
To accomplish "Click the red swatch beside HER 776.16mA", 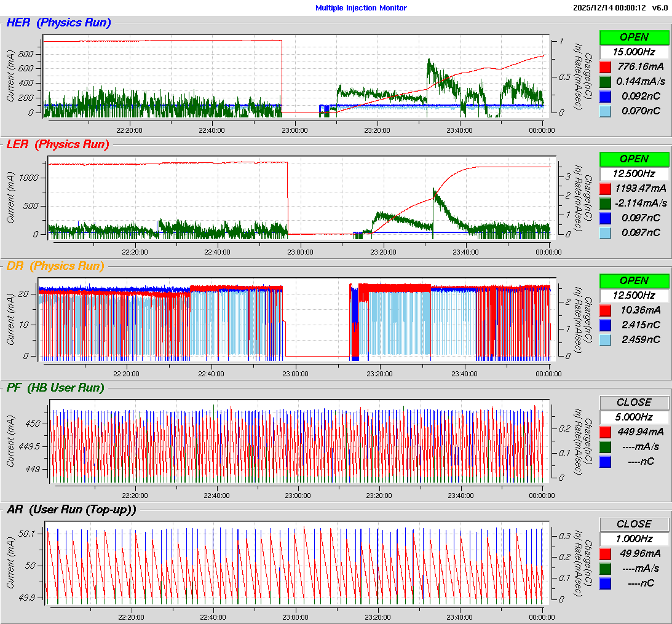I will [605, 66].
